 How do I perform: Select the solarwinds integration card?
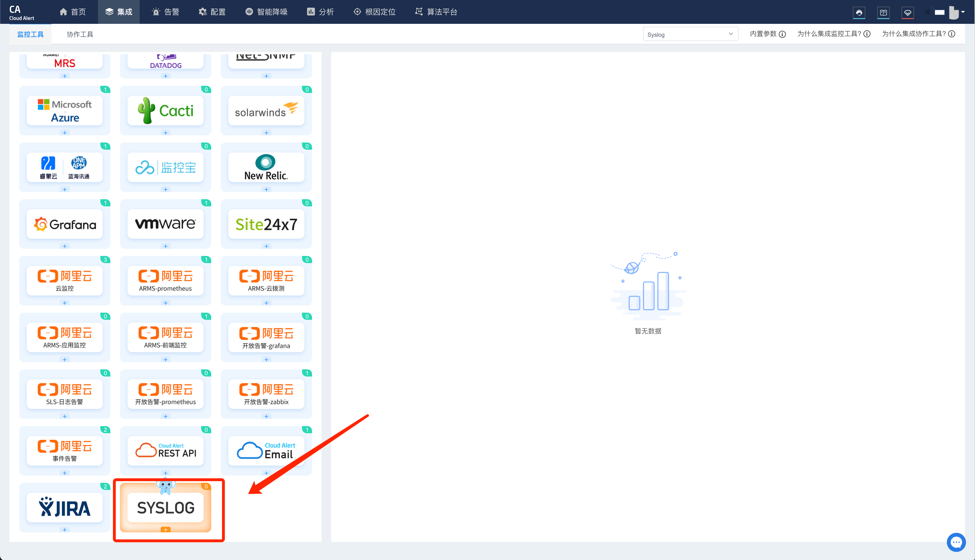pyautogui.click(x=266, y=111)
